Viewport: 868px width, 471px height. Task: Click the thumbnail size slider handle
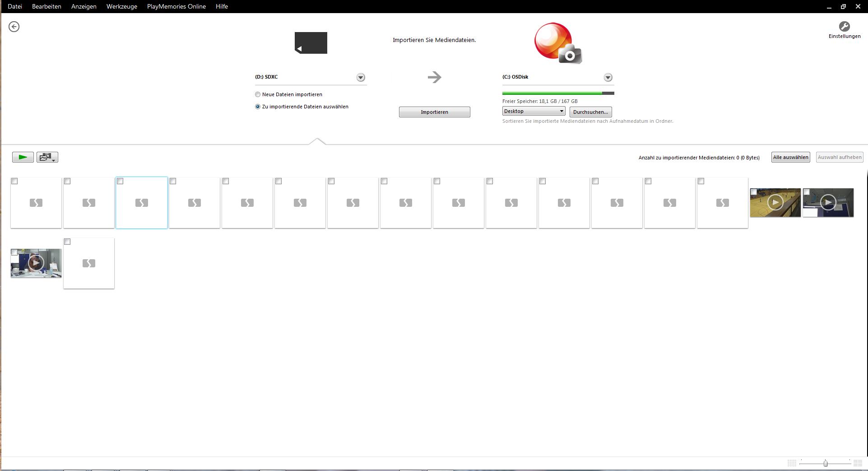(826, 463)
